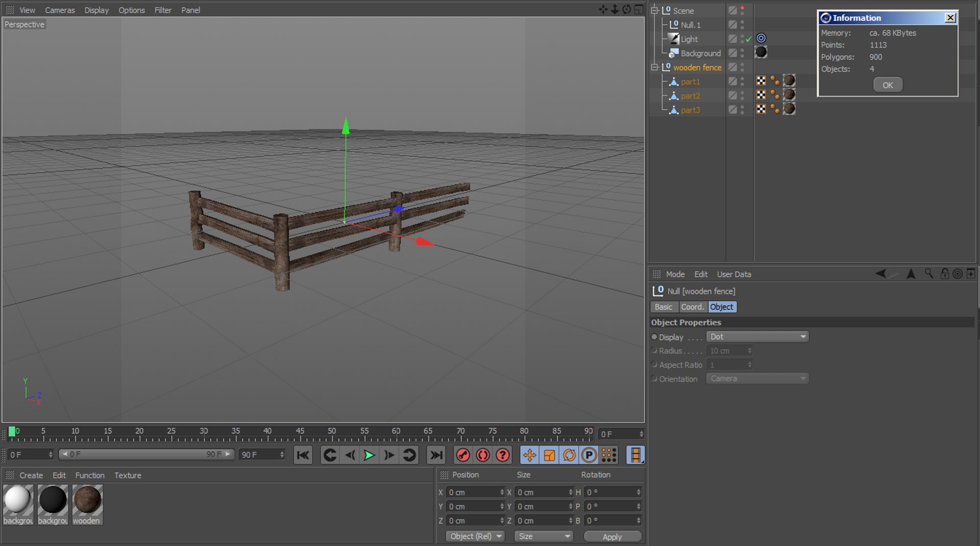Toggle the position keyframe move icon
Screen dimensions: 980x546
pos(530,455)
